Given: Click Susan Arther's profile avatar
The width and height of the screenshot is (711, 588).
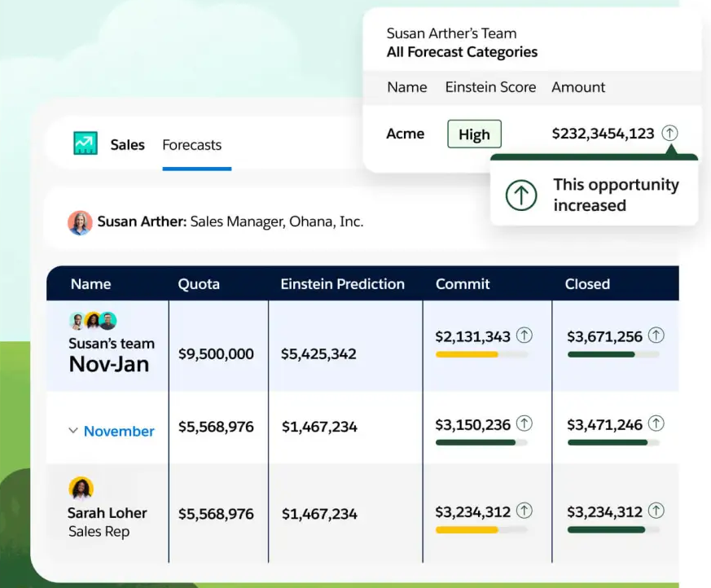Looking at the screenshot, I should pyautogui.click(x=80, y=222).
